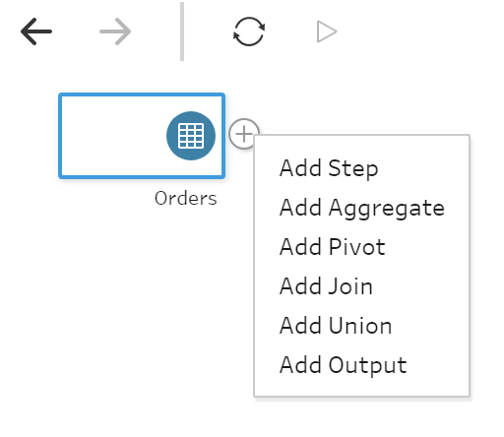Click the redo forward arrow icon

click(115, 31)
